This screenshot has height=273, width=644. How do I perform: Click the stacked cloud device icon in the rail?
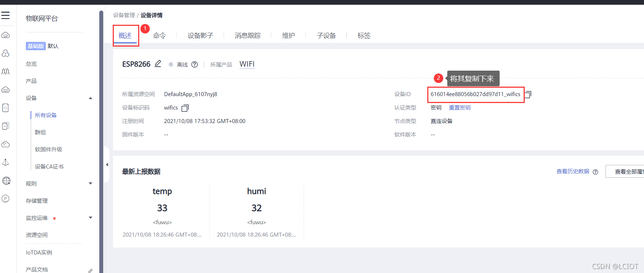coord(5,126)
